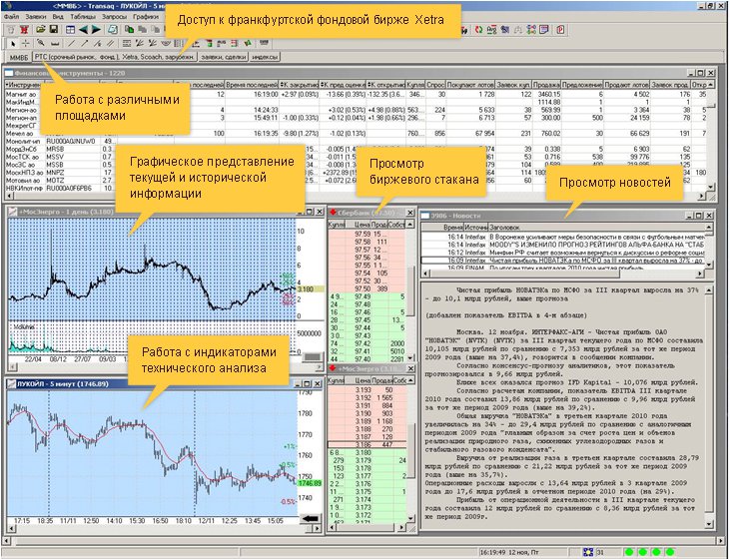Click the last icon in drawing toolbar
Screen dimensions: 730x560
pyautogui.click(x=264, y=44)
